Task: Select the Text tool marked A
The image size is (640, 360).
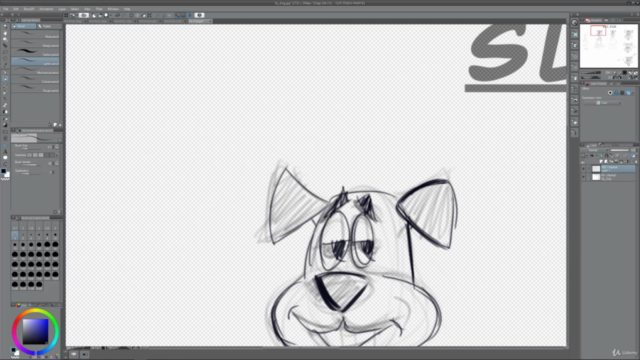Action: pyautogui.click(x=5, y=151)
